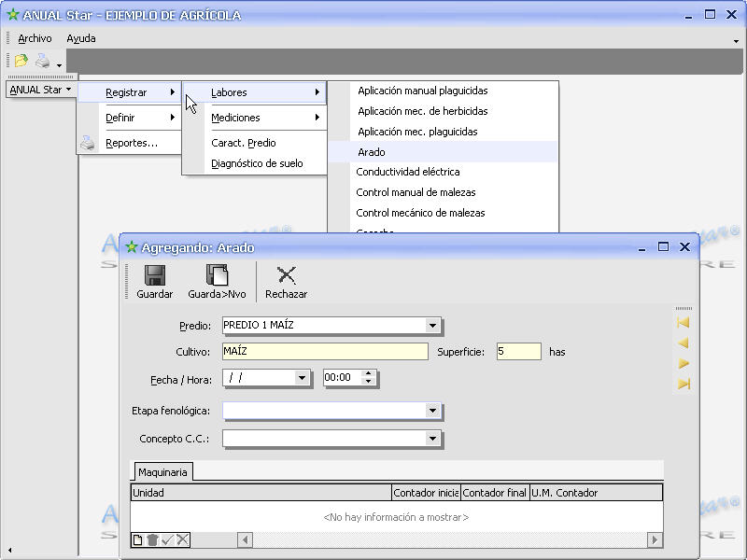Viewport: 747px width, 560px height.
Task: Open the Fecha date picker dropdown
Action: click(302, 378)
